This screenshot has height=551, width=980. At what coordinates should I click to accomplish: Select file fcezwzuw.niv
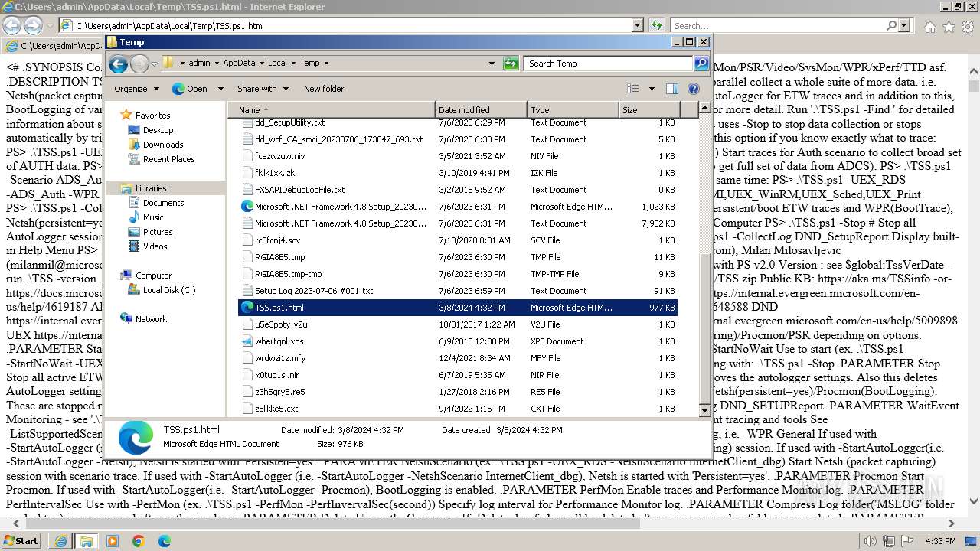tap(279, 156)
